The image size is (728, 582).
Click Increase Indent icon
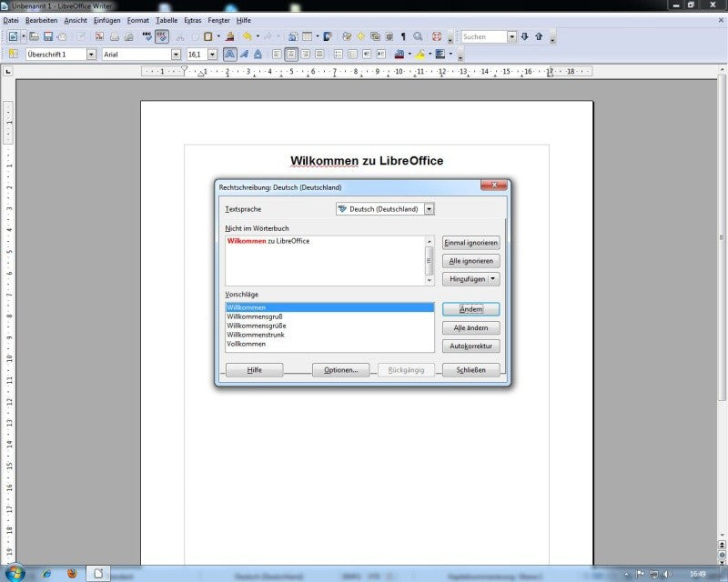[x=381, y=55]
